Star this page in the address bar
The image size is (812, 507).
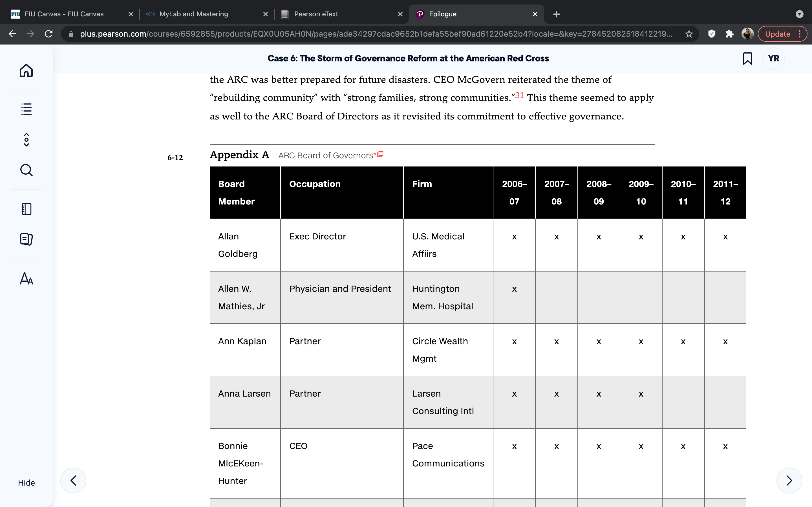coord(689,34)
